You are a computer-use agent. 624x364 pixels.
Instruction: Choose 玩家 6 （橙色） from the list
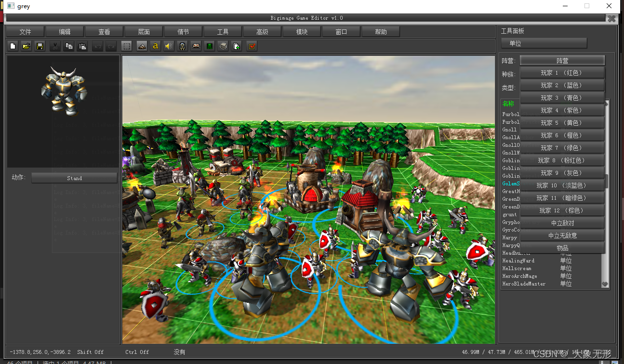(x=562, y=135)
